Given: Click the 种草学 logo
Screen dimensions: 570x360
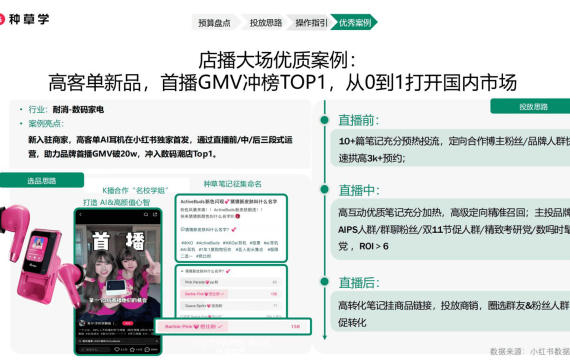Looking at the screenshot, I should (x=24, y=19).
